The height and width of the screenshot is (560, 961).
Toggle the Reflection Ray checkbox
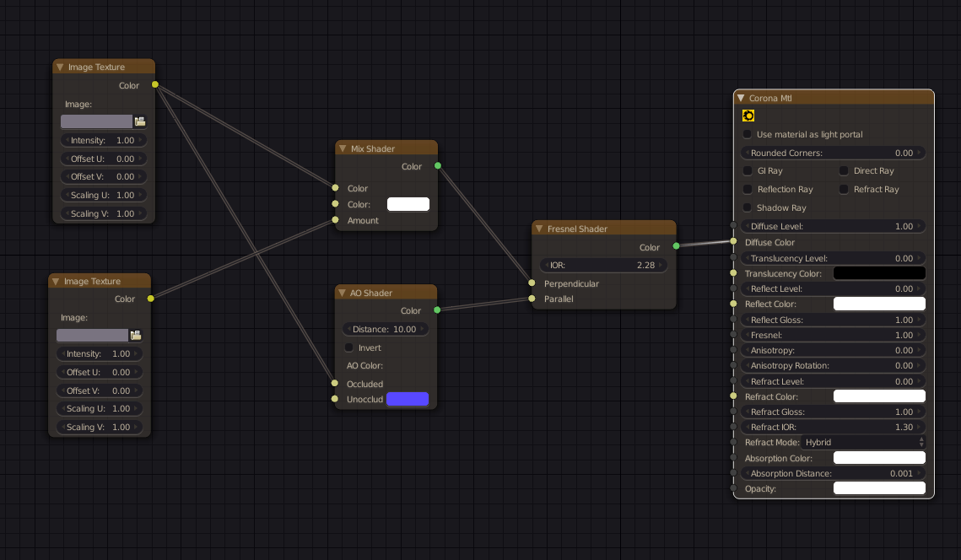(747, 189)
